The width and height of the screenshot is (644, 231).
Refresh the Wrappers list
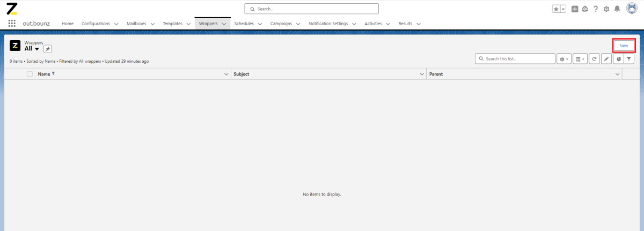point(594,59)
